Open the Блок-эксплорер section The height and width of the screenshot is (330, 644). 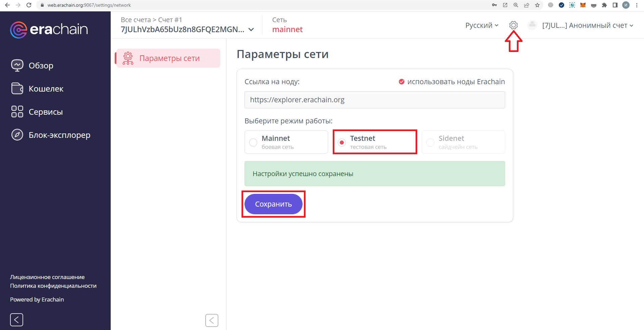[x=59, y=135]
